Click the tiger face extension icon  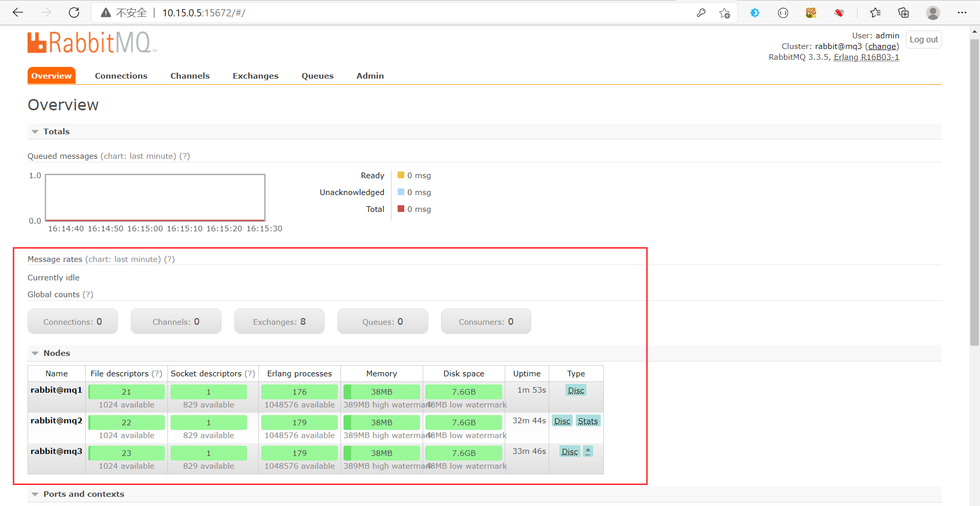pos(811,13)
